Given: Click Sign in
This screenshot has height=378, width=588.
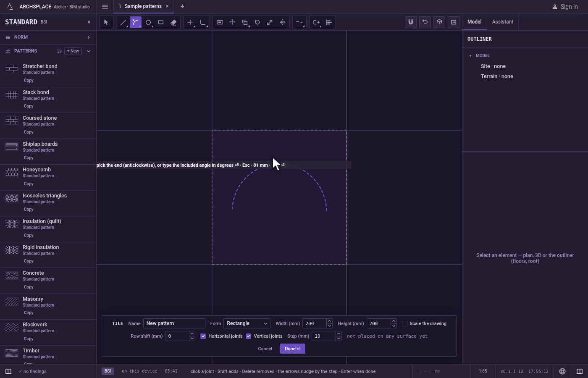Looking at the screenshot, I should point(565,7).
